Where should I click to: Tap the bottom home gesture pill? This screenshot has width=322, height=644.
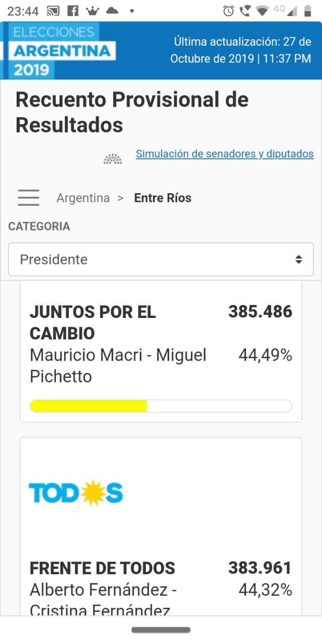pyautogui.click(x=161, y=630)
